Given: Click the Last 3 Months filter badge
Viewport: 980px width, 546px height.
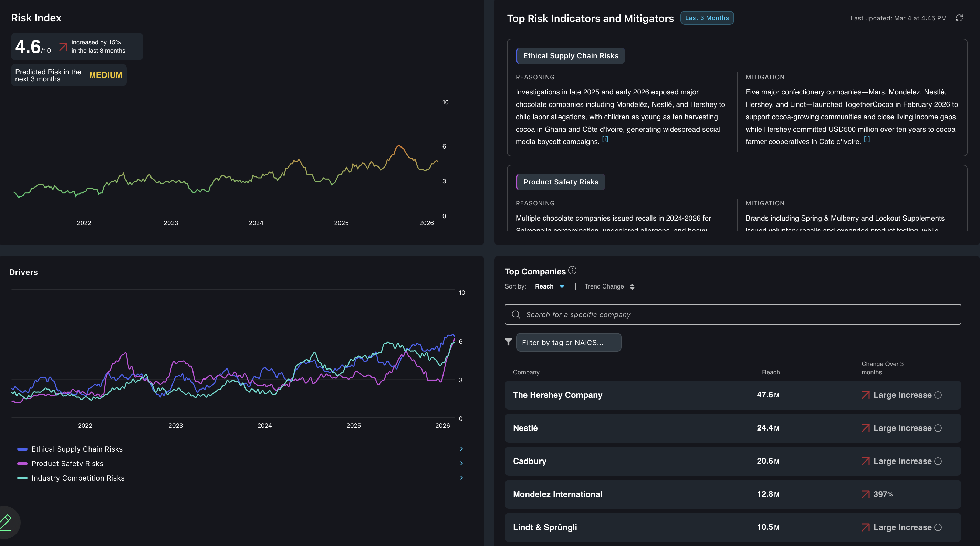Looking at the screenshot, I should [707, 18].
